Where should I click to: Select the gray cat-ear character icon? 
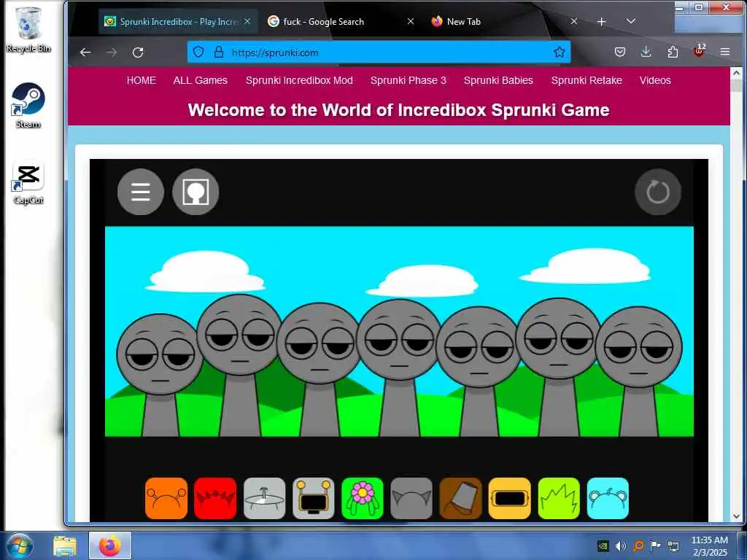coord(411,498)
